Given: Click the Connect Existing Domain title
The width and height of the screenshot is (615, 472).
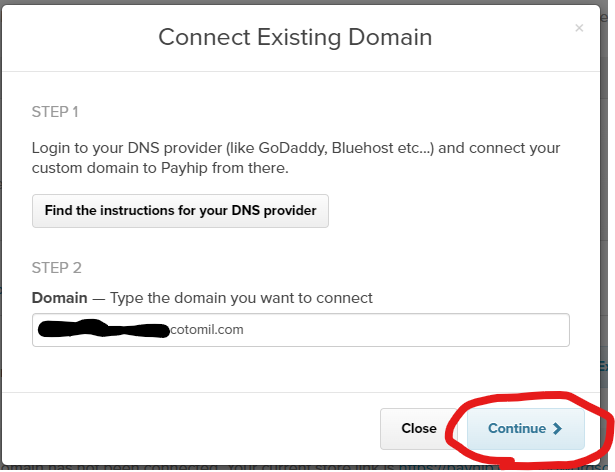Looking at the screenshot, I should tap(295, 38).
